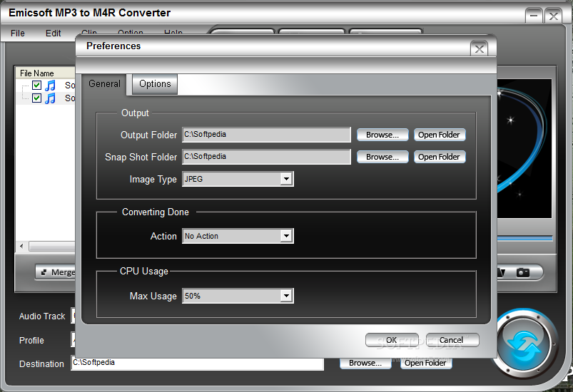This screenshot has height=392, width=573.
Task: Click the Destination path field in main window
Action: [198, 363]
